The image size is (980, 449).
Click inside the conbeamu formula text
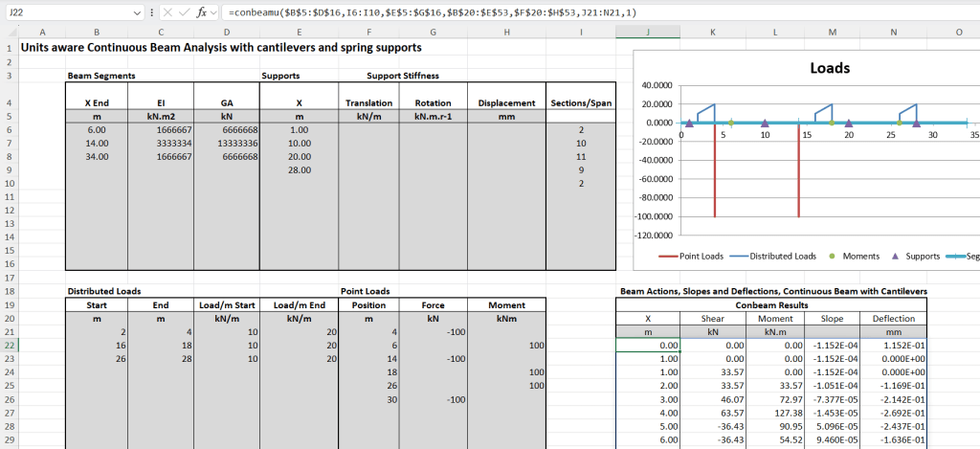pos(431,13)
